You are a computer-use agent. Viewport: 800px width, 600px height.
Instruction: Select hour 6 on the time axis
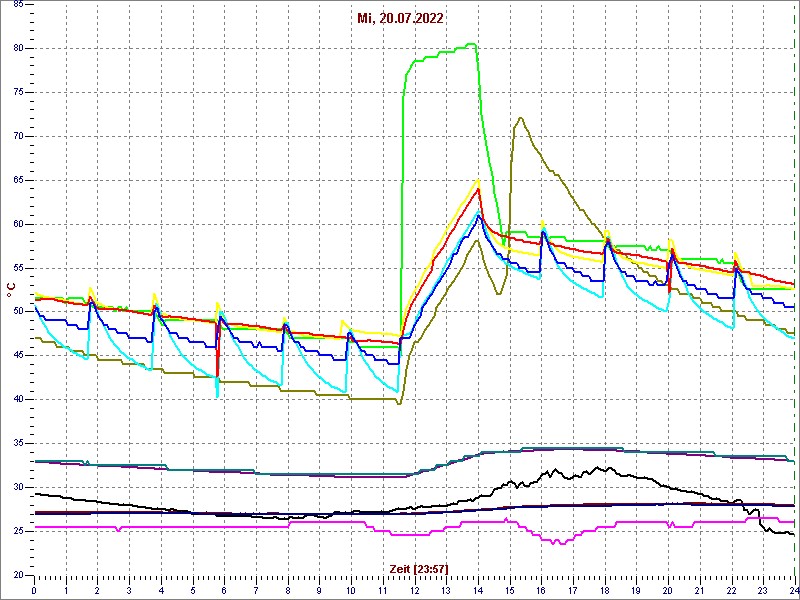pos(224,590)
